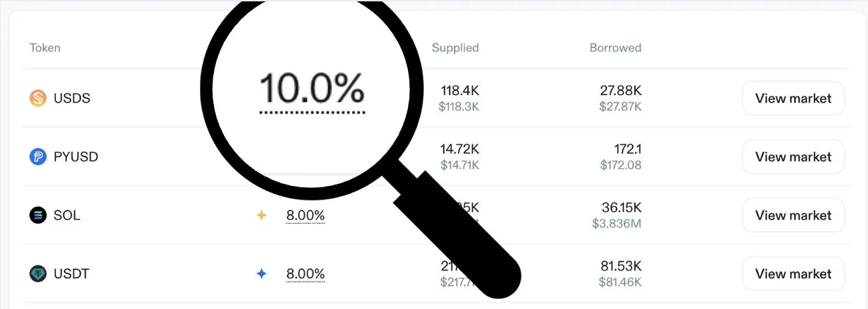Click the USDT 8.00% rate link

tap(306, 274)
